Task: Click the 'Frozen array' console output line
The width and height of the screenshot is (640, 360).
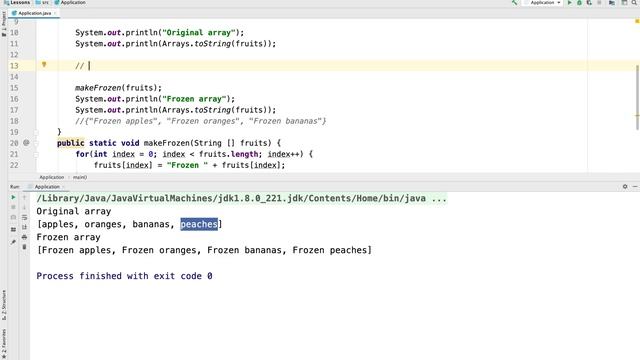Action: coord(68,237)
